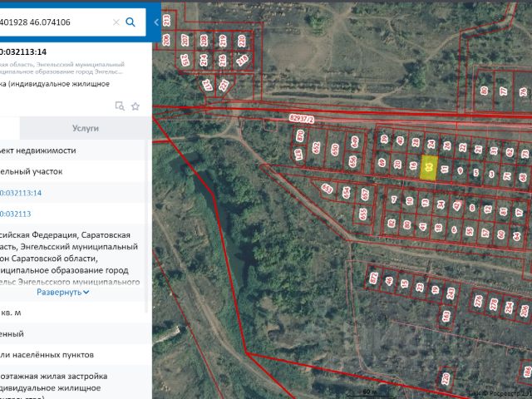Click parcel number 64
532x399 pixels.
click(x=516, y=236)
